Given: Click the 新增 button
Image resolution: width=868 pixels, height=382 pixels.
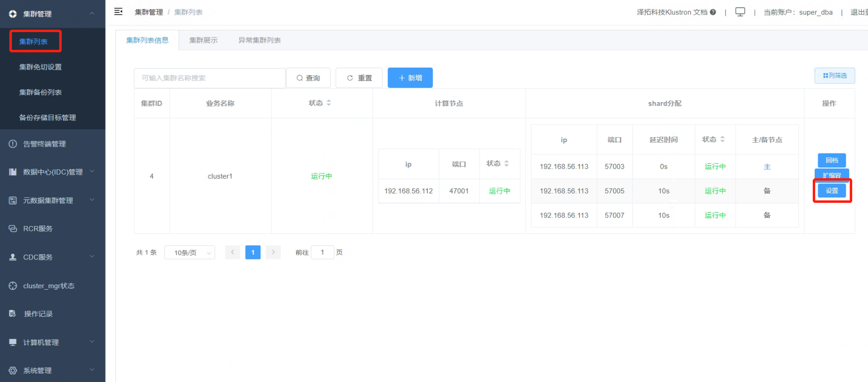Looking at the screenshot, I should 410,78.
